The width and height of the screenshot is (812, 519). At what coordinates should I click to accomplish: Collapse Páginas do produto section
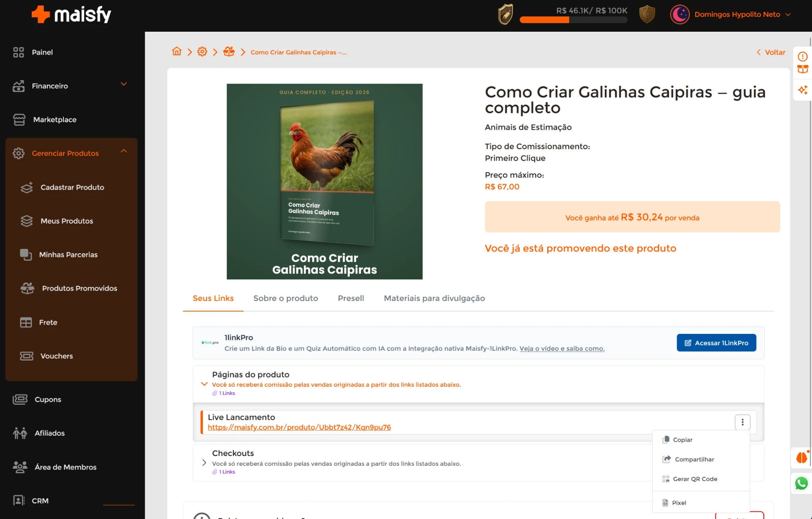204,384
